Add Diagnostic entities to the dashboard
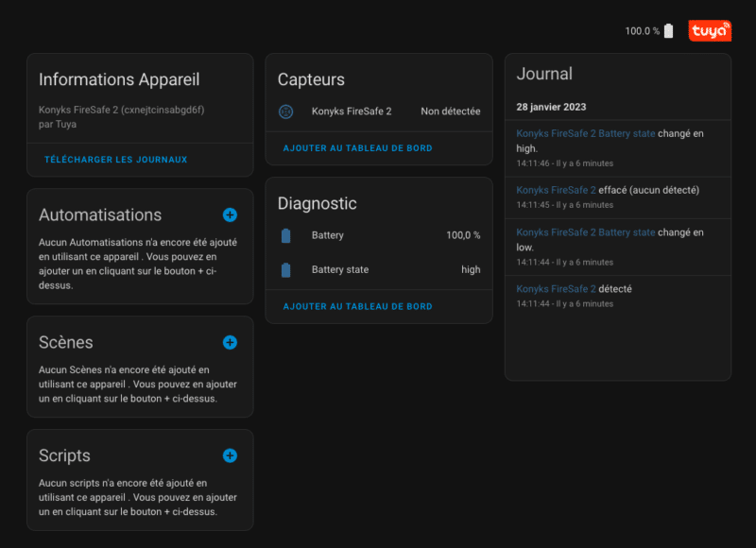756x548 pixels. click(358, 306)
